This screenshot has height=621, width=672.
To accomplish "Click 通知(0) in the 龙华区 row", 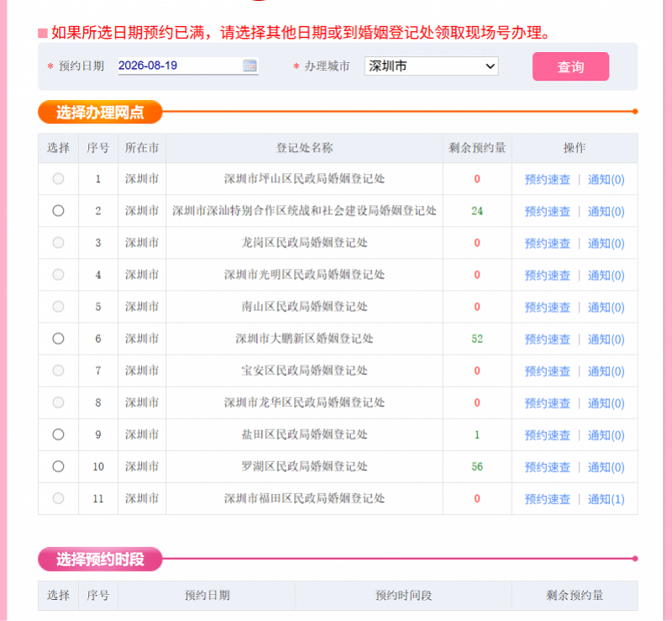I will [606, 403].
